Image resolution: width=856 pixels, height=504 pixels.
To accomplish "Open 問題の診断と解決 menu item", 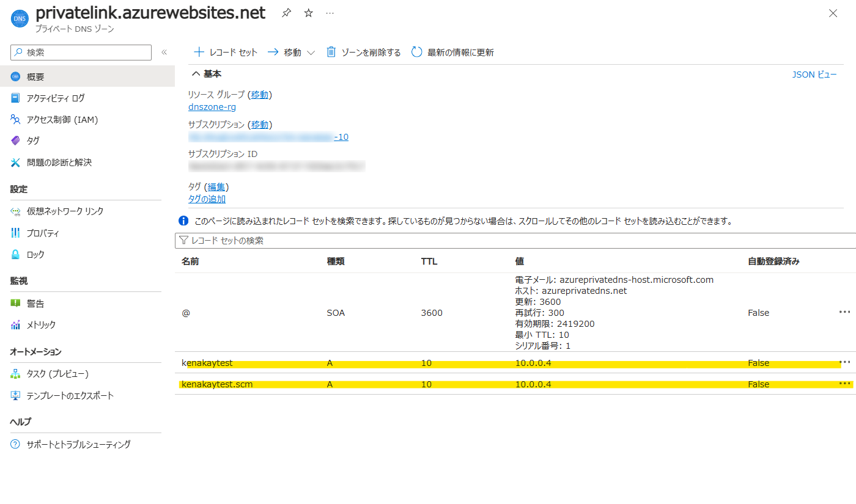I will 87,163.
